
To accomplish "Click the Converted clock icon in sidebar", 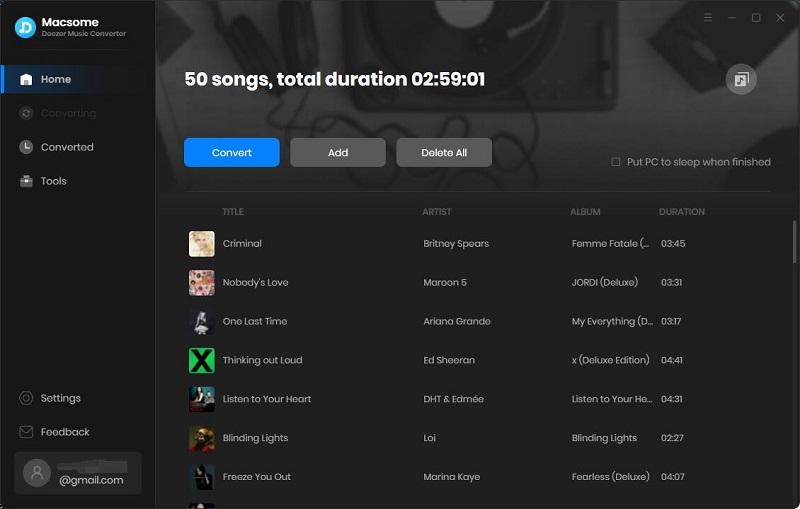I will [x=26, y=147].
